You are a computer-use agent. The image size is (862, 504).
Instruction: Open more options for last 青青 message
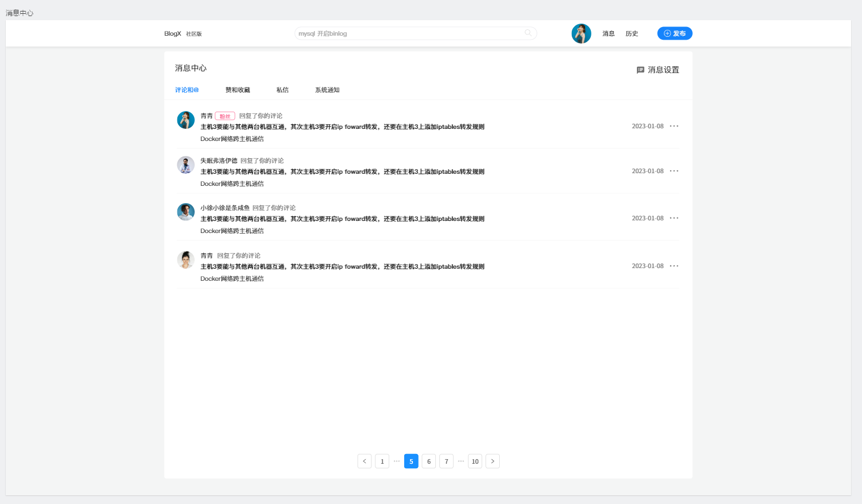tap(674, 266)
